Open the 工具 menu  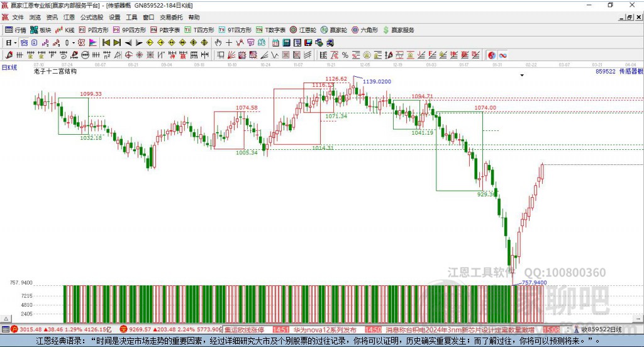click(131, 17)
